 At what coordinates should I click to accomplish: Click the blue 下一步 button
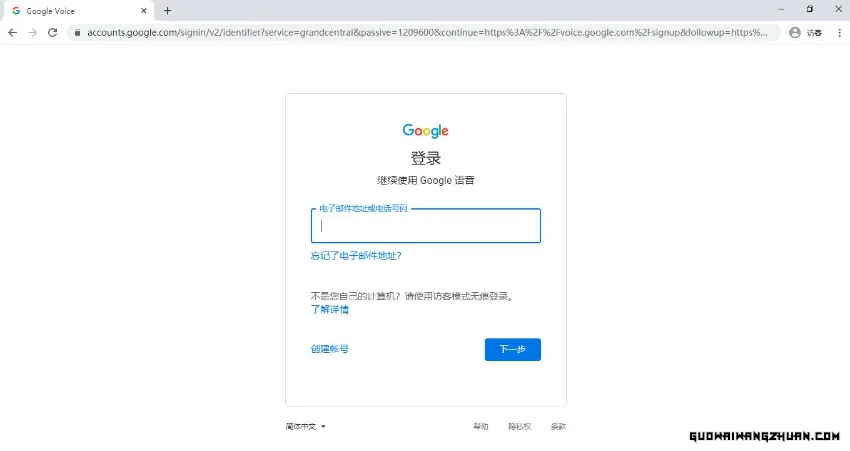(512, 349)
